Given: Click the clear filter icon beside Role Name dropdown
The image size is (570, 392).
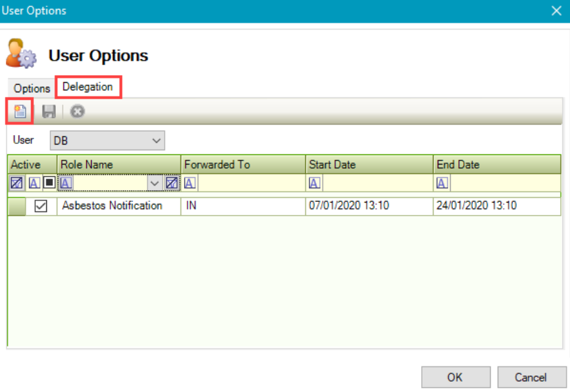Looking at the screenshot, I should [172, 183].
